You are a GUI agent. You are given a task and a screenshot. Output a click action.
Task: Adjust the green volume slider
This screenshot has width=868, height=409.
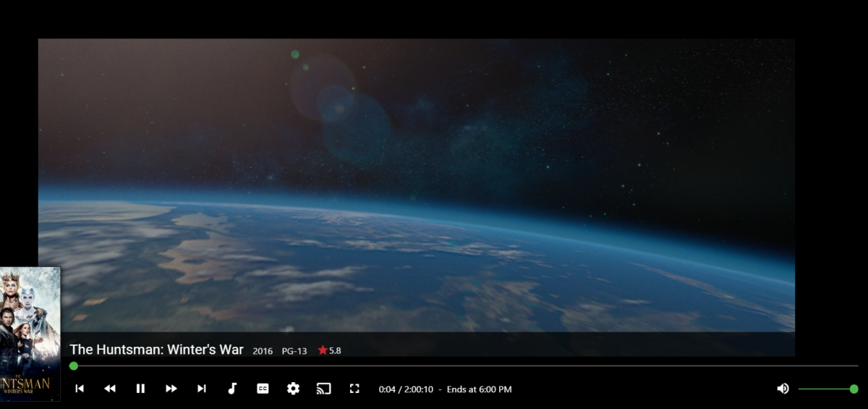tap(828, 389)
